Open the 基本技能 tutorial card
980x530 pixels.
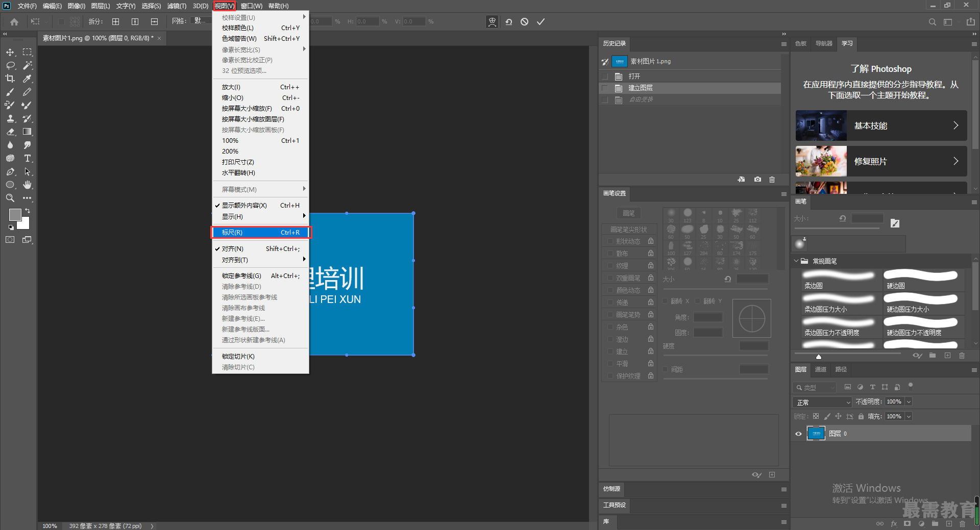[881, 125]
